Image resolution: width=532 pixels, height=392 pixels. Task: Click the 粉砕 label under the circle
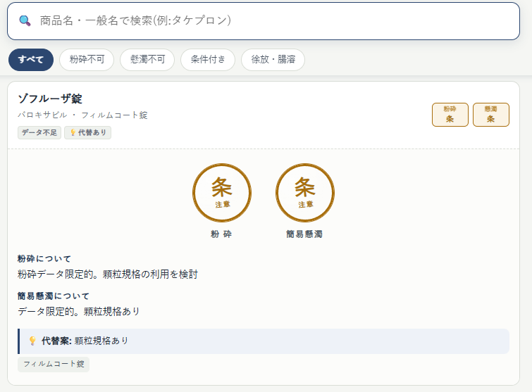[x=221, y=234]
